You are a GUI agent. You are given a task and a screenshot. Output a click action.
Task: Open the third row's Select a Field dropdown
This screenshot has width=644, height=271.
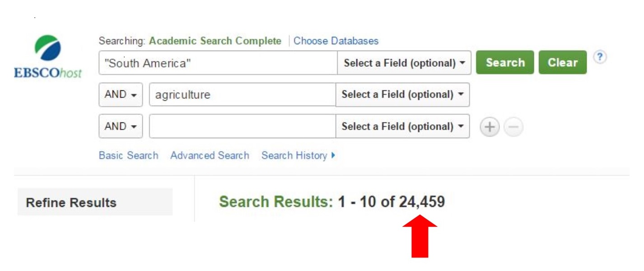401,126
